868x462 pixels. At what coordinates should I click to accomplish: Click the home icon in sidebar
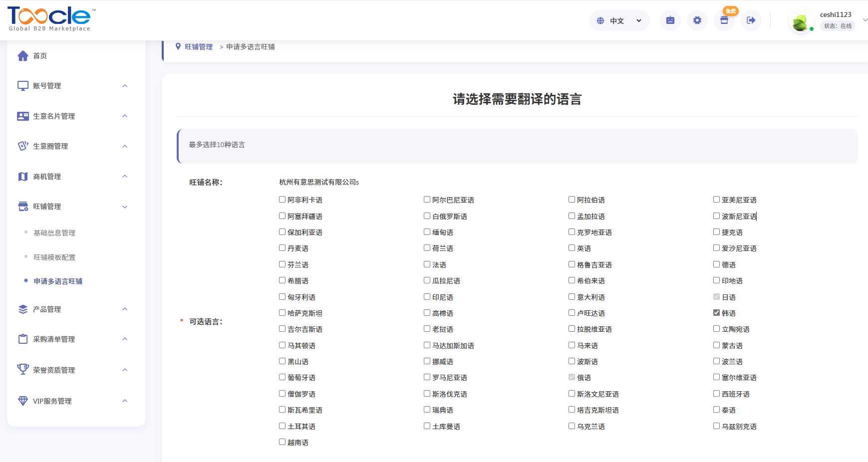tap(23, 56)
